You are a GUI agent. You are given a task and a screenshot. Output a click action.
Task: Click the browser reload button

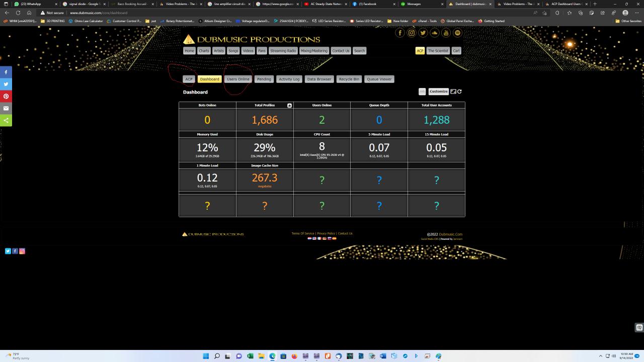pyautogui.click(x=18, y=13)
